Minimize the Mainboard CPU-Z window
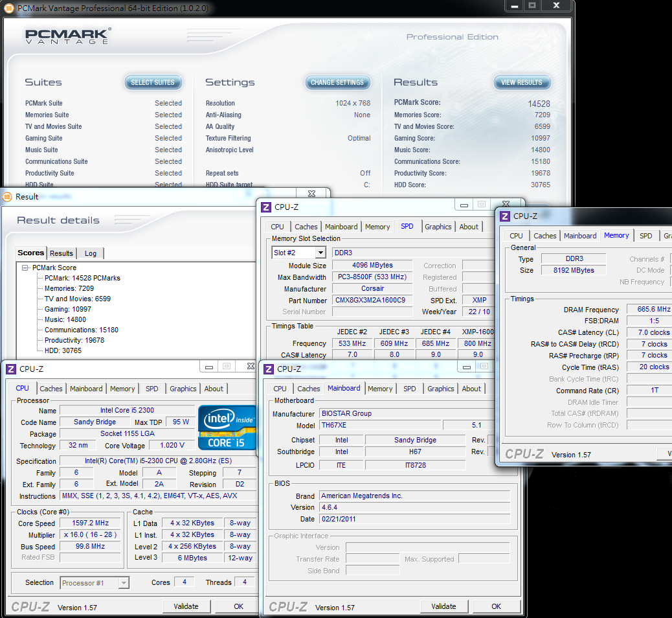672x618 pixels. pos(467,367)
